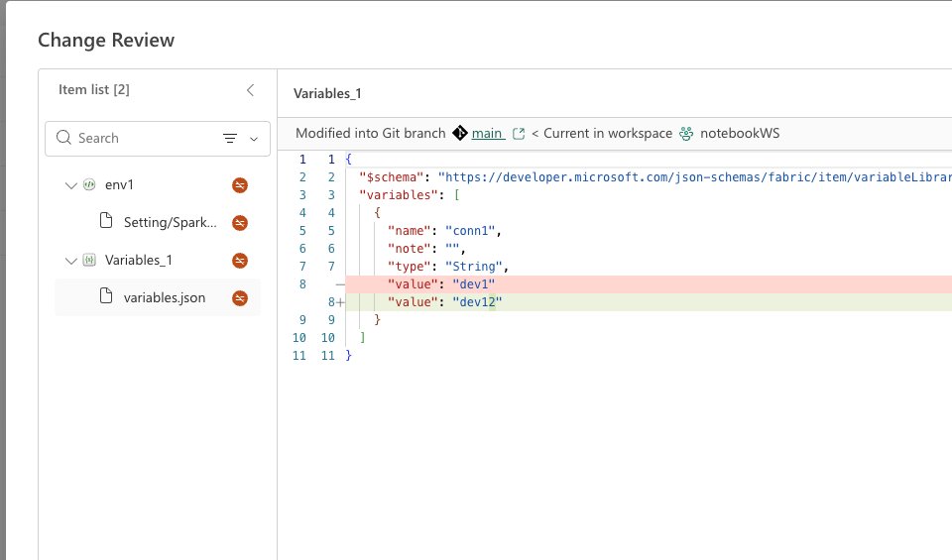
Task: Click the env1 item label
Action: click(x=119, y=185)
